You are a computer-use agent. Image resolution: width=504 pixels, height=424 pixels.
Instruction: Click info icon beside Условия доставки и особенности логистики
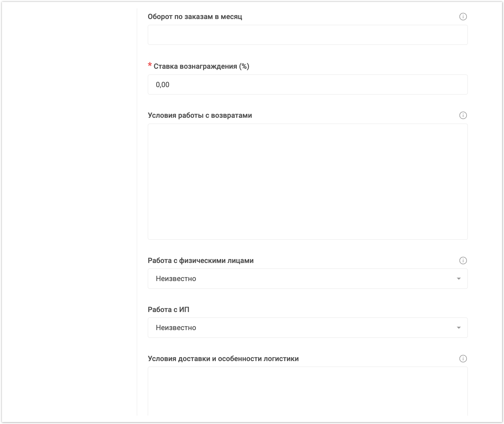(463, 359)
